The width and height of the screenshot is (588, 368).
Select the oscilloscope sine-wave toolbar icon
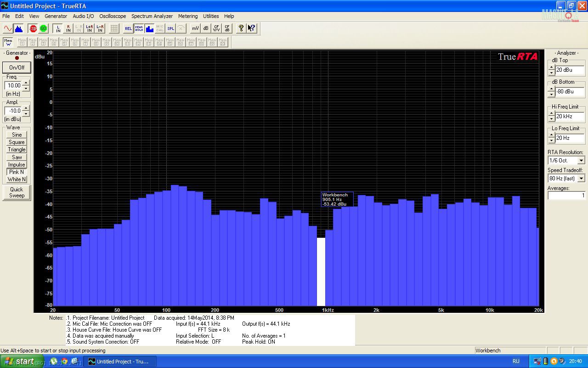(7, 29)
